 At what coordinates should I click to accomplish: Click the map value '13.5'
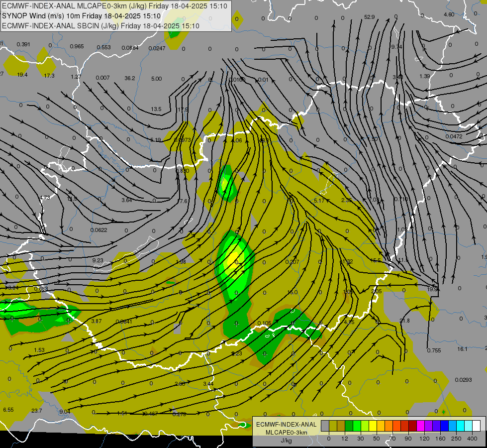[x=156, y=109]
